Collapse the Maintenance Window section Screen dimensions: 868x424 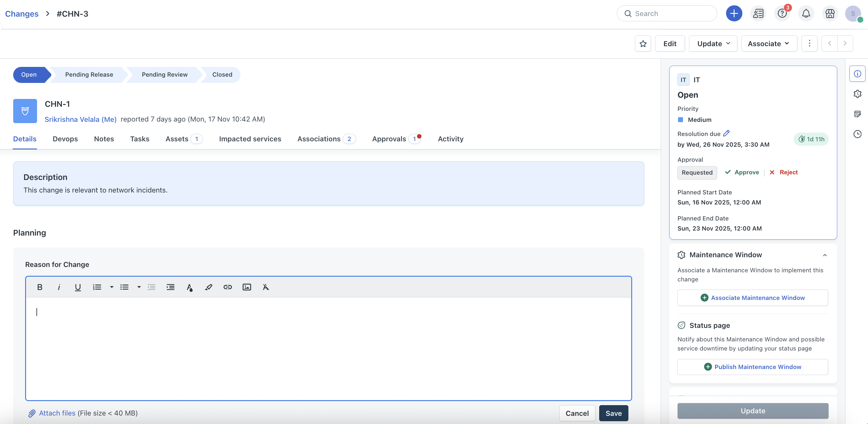tap(825, 255)
